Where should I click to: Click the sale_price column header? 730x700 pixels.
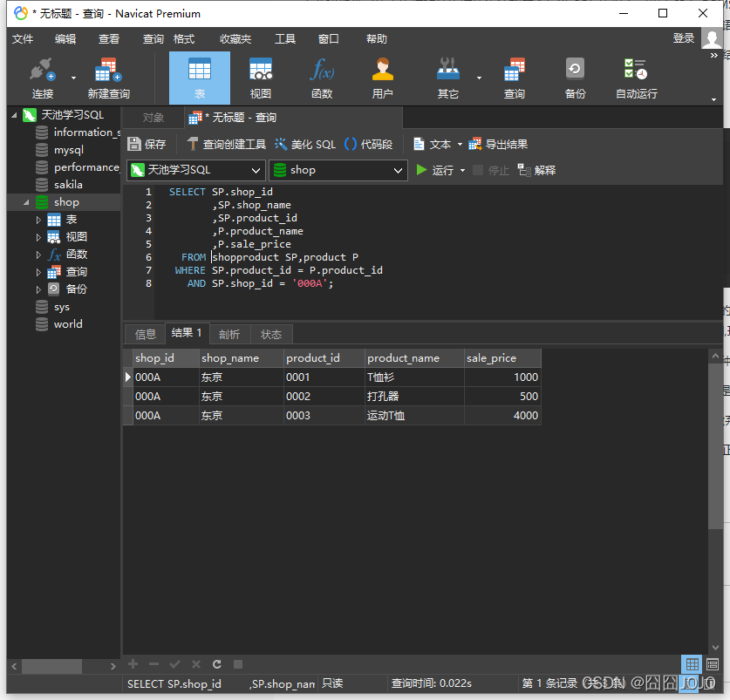click(x=502, y=358)
